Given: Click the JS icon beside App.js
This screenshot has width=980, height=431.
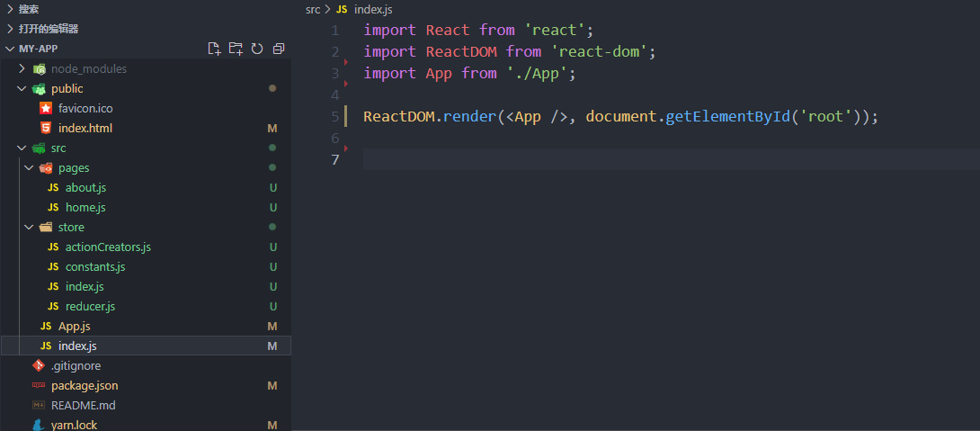Looking at the screenshot, I should click(46, 327).
